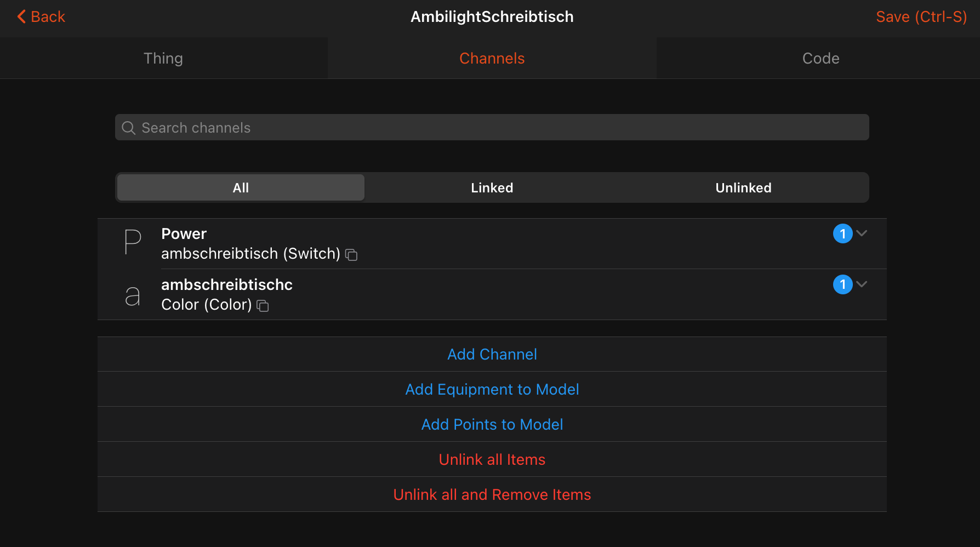The width and height of the screenshot is (980, 547).
Task: Show only Linked channels
Action: coord(492,188)
